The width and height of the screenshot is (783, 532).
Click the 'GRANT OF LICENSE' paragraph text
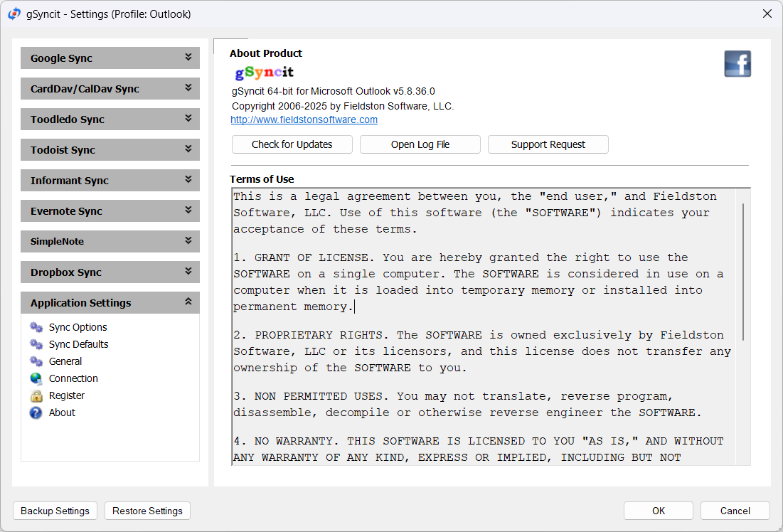[479, 282]
